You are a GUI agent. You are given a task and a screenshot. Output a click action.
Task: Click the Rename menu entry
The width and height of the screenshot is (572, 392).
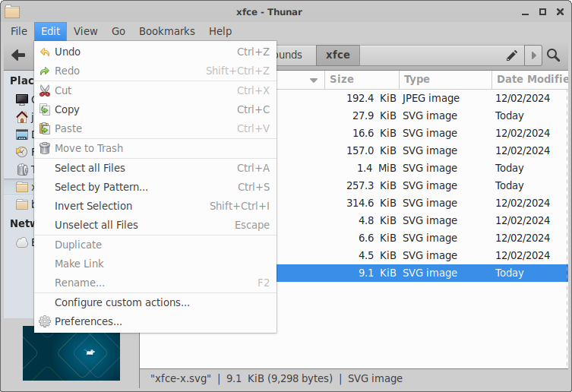coord(155,283)
